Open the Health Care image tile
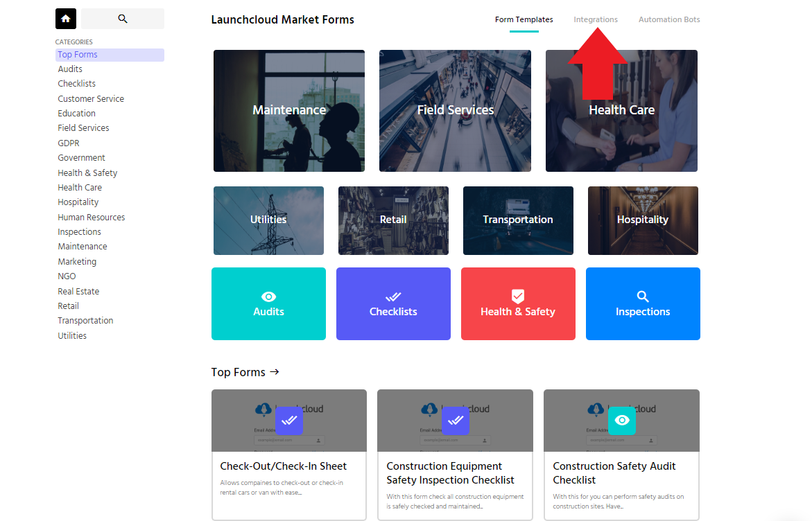This screenshot has height=521, width=812. click(621, 111)
